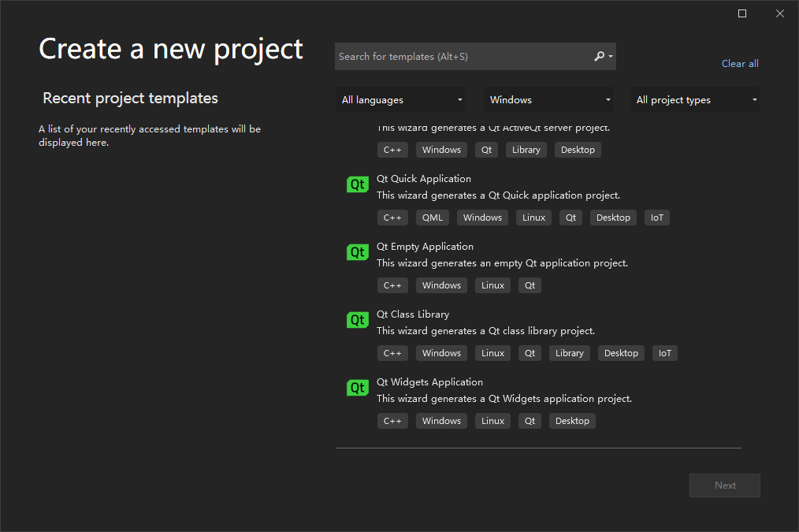Click the Windows tag under Qt Quick Application
Screen dimensions: 799x532
click(482, 218)
